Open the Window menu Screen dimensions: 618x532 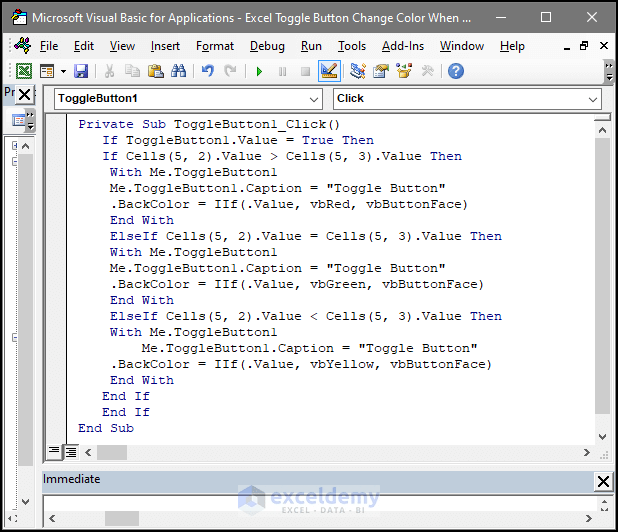pyautogui.click(x=462, y=46)
